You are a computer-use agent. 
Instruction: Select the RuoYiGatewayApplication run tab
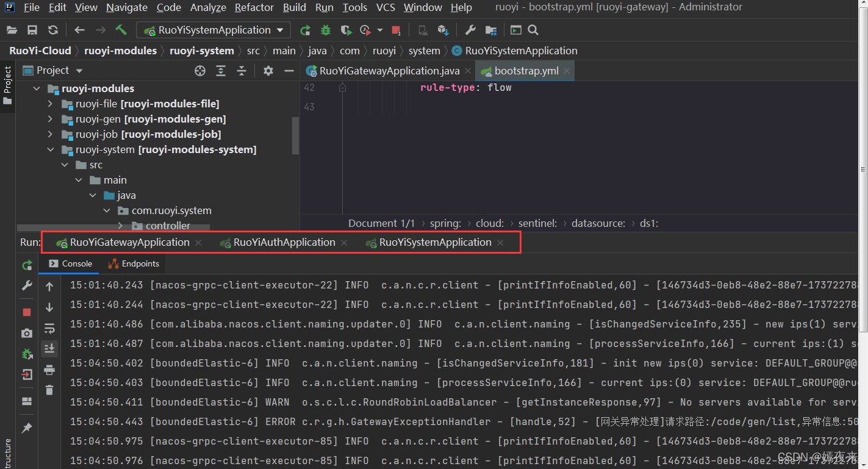pos(129,242)
